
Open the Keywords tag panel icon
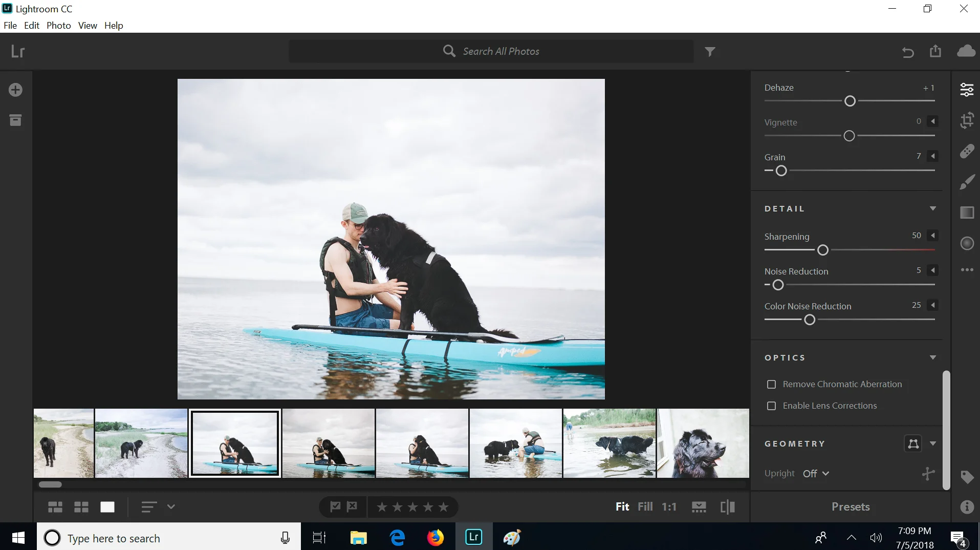coord(967,477)
